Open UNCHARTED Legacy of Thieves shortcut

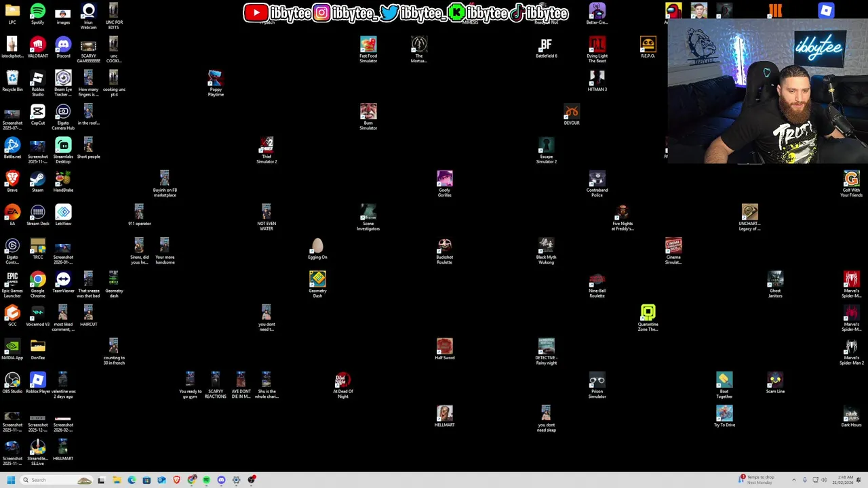[x=749, y=217]
